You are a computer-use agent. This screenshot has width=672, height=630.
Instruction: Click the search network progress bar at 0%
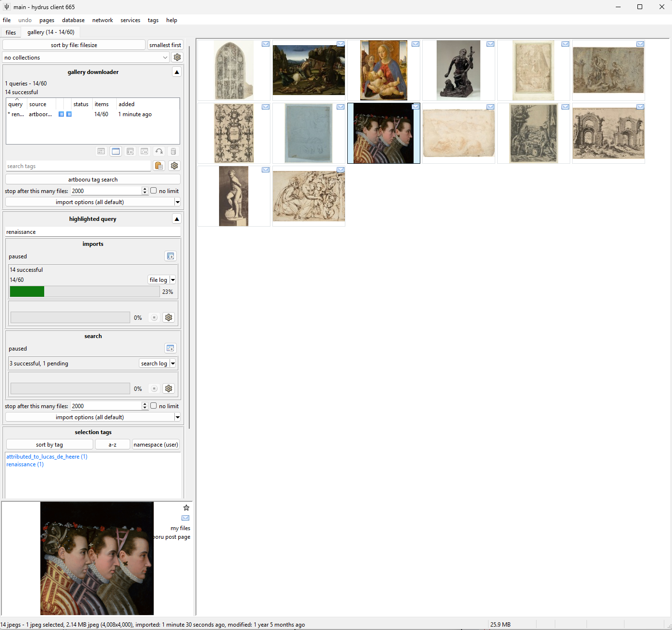tap(70, 388)
